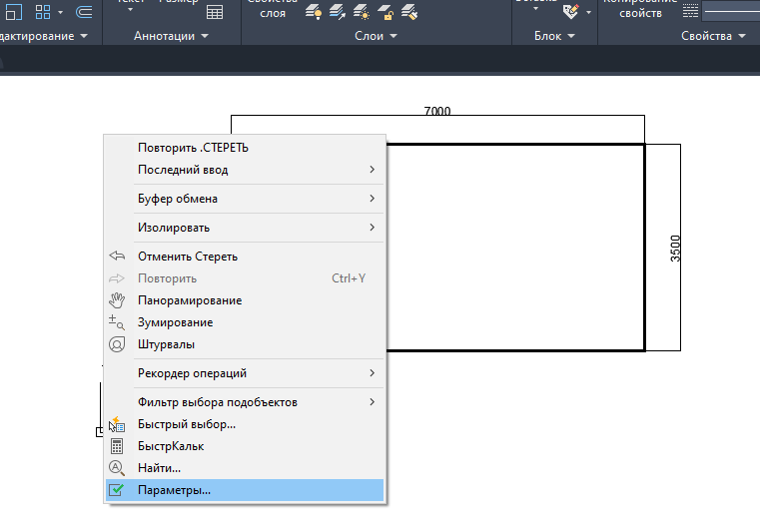Open the array tool dropdown arrow
The image size is (760, 532).
tap(60, 12)
